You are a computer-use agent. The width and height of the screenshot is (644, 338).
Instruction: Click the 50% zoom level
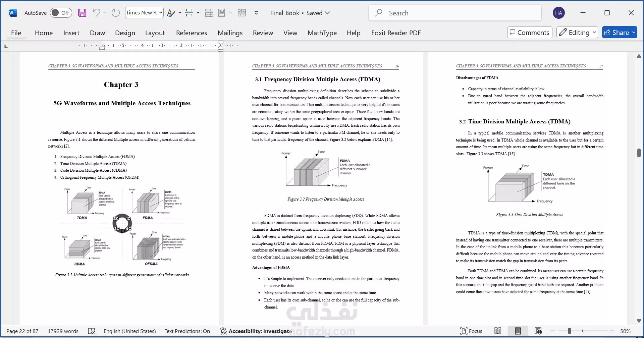click(x=625, y=331)
